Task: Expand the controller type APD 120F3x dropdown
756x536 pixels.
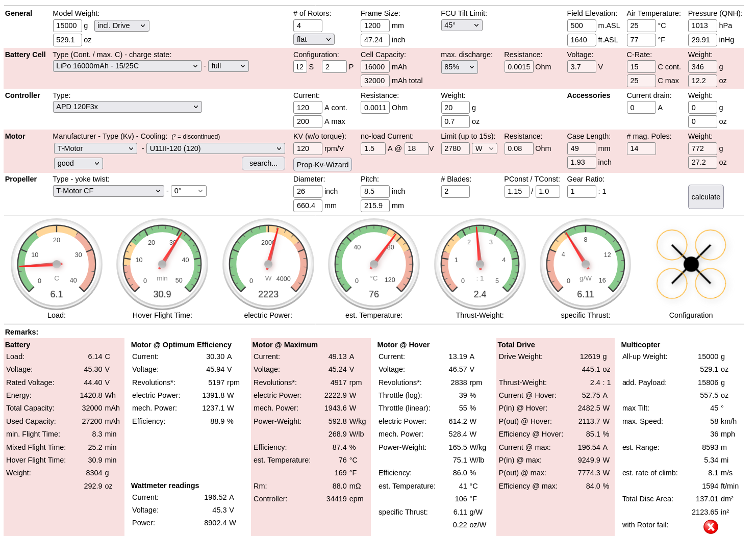Action: click(127, 107)
